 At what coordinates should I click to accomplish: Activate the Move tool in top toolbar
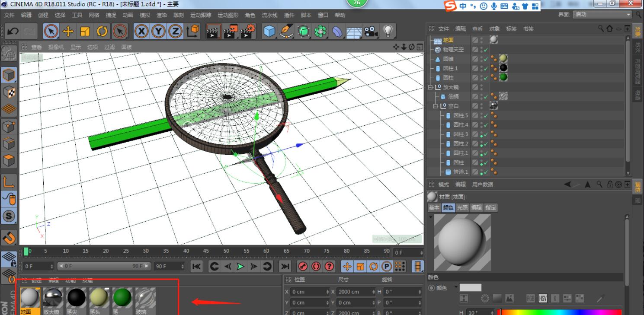pyautogui.click(x=68, y=31)
